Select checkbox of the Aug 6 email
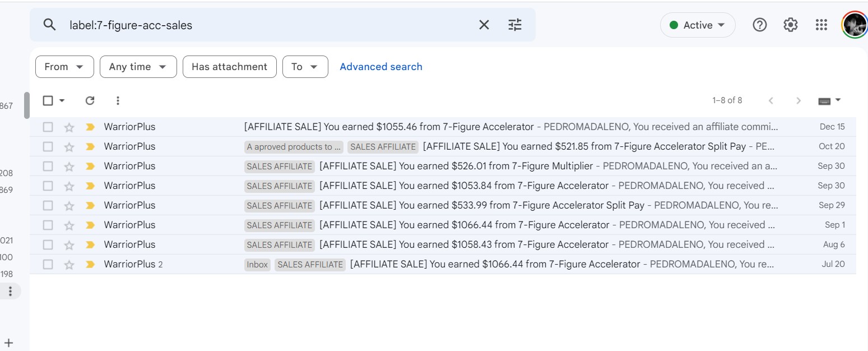This screenshot has height=351, width=868. pos(48,244)
